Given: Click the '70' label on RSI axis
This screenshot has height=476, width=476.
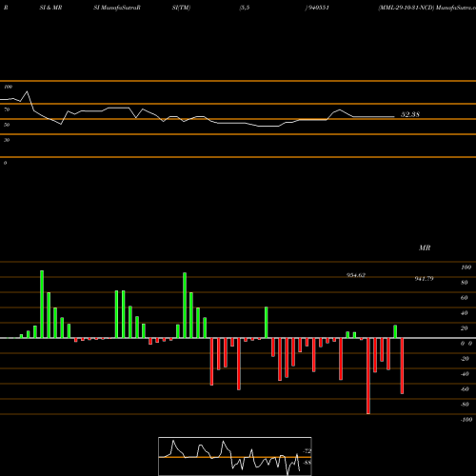Looking at the screenshot, I should point(7,109).
